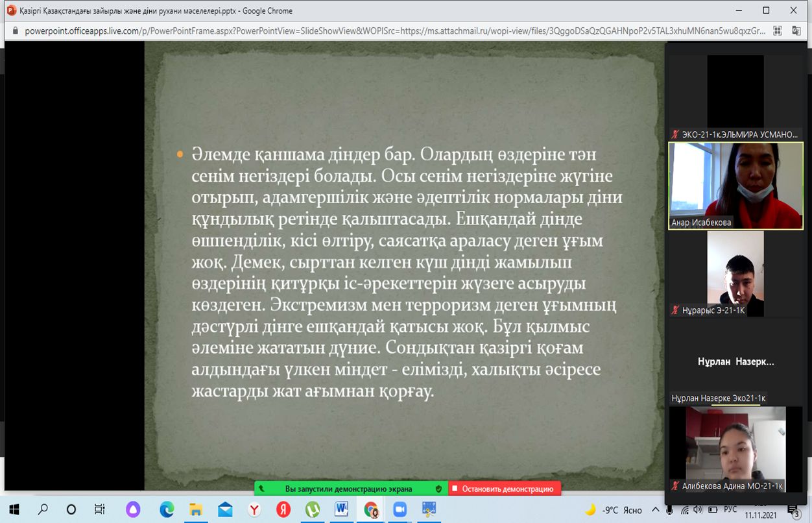812x523 pixels.
Task: Expand hidden system tray icons chevron
Action: 655,509
